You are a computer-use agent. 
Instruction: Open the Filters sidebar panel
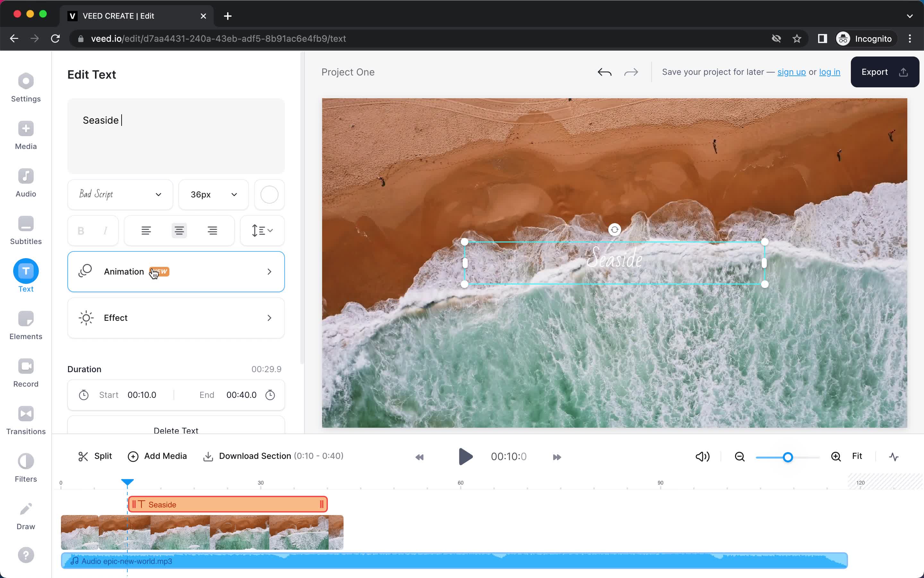coord(26,468)
